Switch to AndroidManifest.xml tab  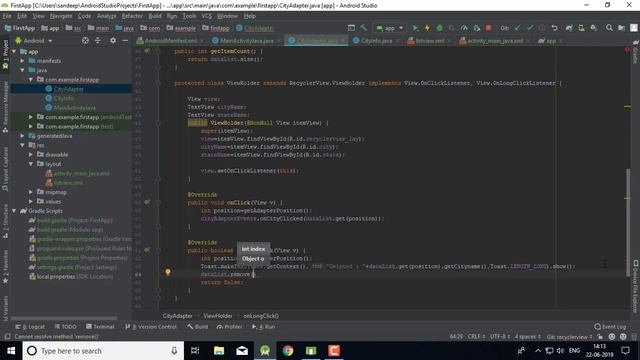point(171,41)
